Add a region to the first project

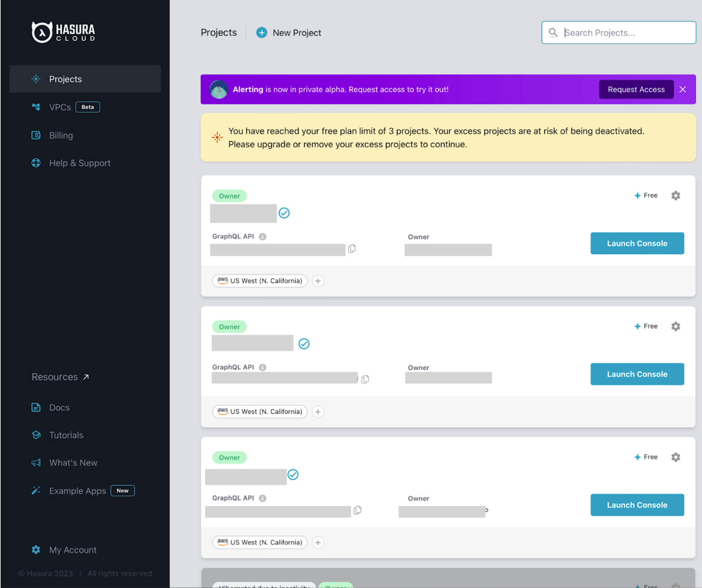coord(318,281)
